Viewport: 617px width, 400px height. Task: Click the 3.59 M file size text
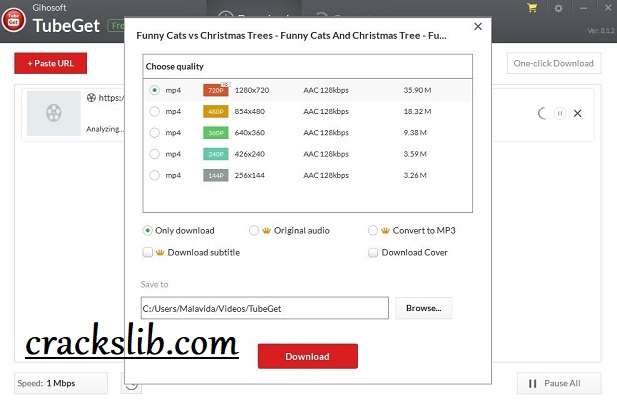(x=415, y=154)
